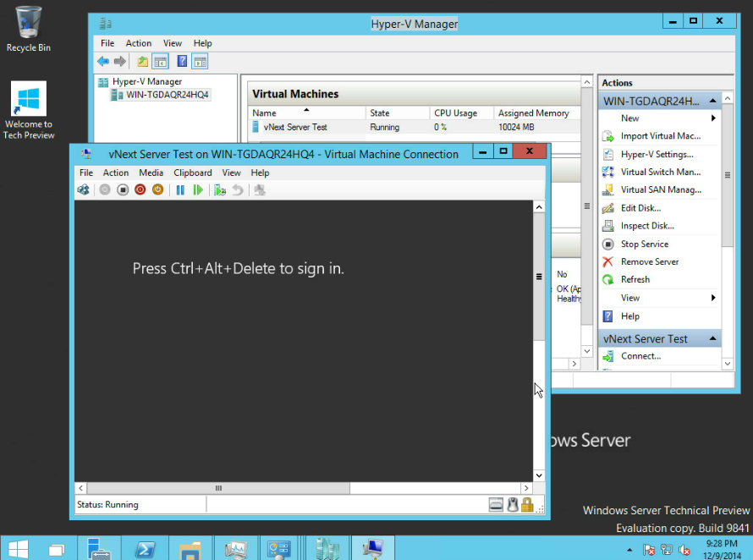753x560 pixels.
Task: Select vNext Server Test VM row
Action: pos(415,127)
